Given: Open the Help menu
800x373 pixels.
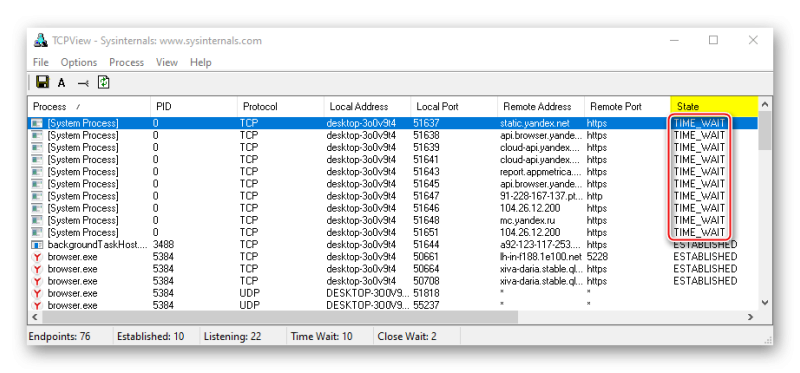Looking at the screenshot, I should [201, 62].
